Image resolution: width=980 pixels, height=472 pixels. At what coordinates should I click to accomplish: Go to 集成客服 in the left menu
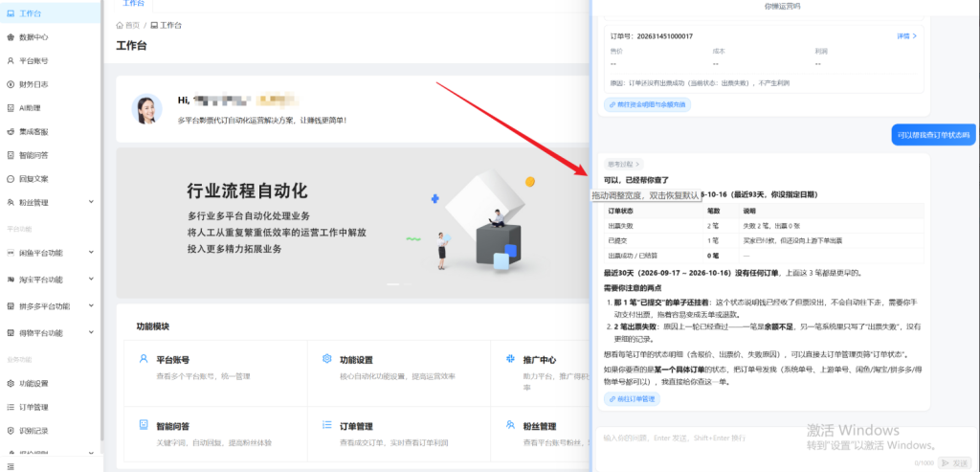click(33, 132)
